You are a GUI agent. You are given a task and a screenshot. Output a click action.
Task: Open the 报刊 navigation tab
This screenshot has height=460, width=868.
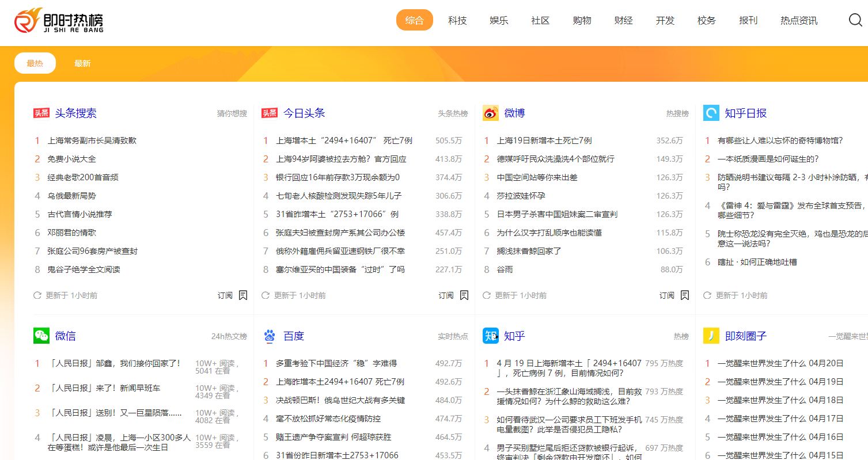tap(748, 20)
